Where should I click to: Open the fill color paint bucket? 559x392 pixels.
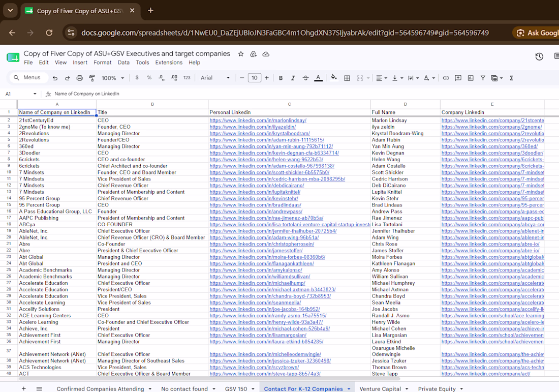point(334,77)
